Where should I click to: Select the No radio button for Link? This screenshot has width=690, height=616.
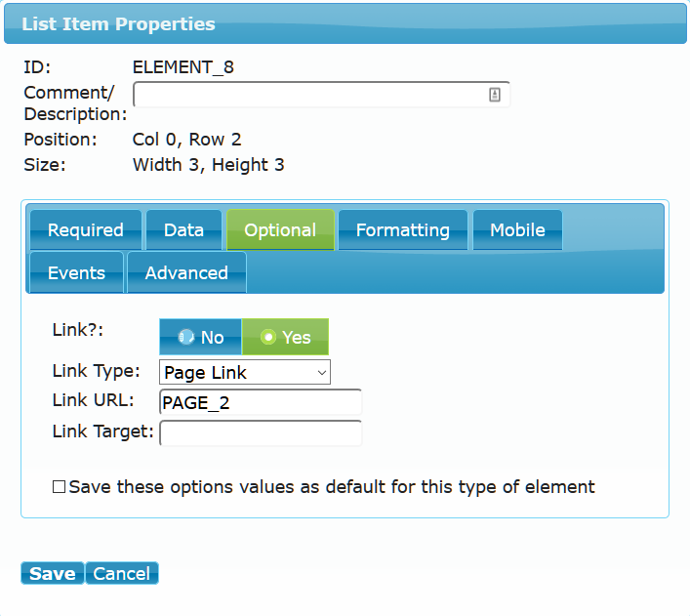pyautogui.click(x=201, y=337)
